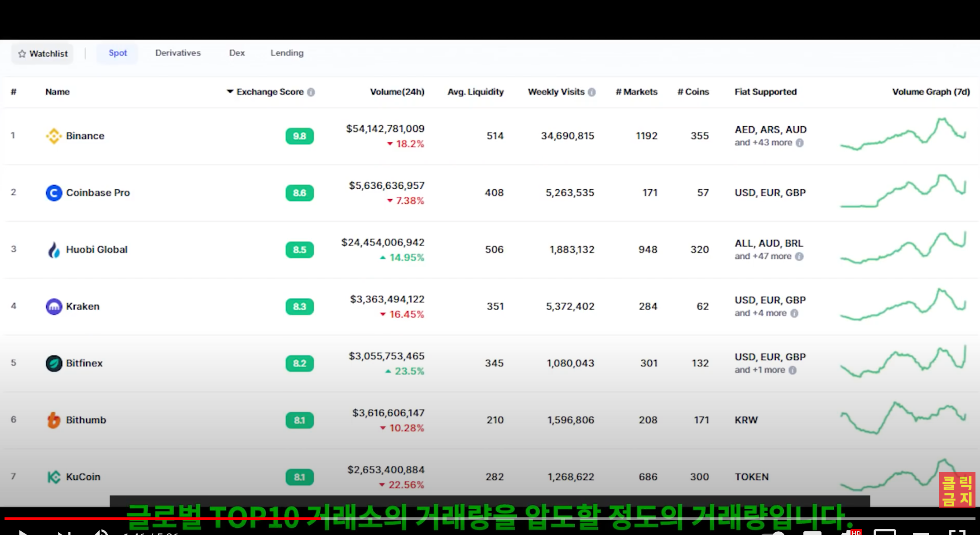This screenshot has width=980, height=535.
Task: Open the Lending tab
Action: click(x=287, y=53)
